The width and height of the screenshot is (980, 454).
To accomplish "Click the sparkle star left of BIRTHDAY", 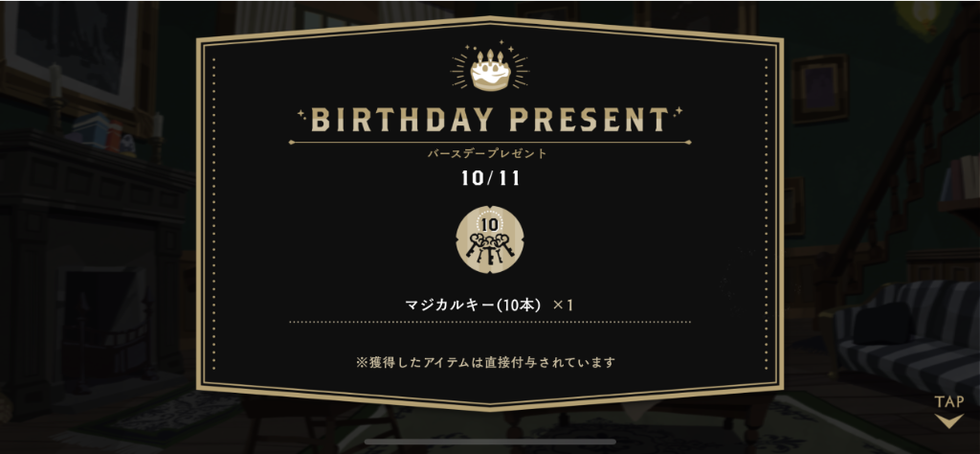I will (x=301, y=115).
